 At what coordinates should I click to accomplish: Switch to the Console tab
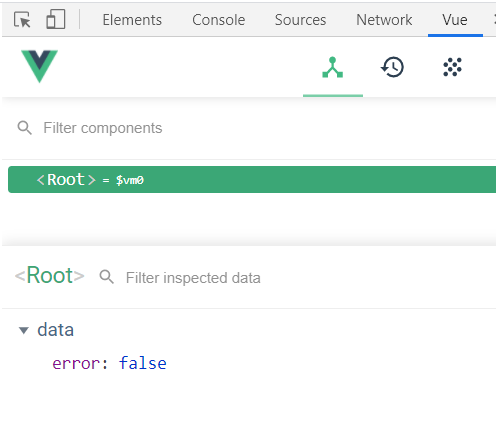(218, 20)
